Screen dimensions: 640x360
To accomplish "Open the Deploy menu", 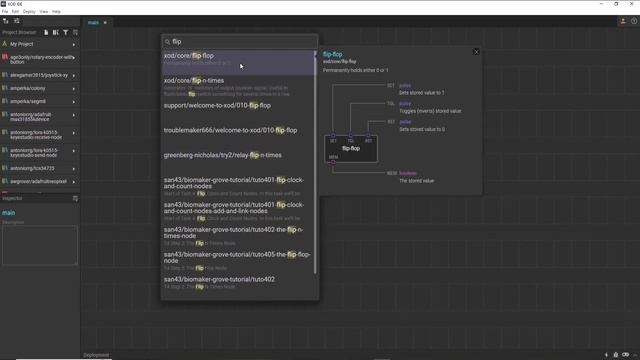I will 29,11.
